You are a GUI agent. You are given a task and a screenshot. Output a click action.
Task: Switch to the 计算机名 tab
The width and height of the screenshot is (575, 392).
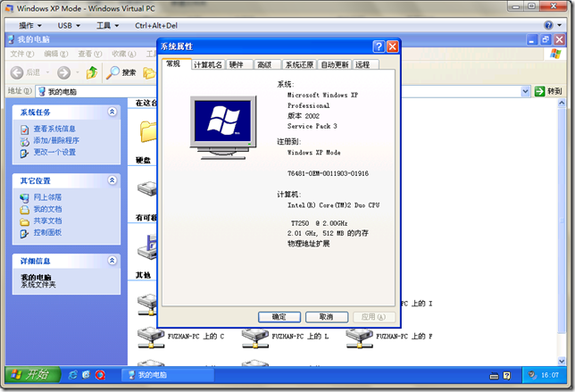coord(208,65)
